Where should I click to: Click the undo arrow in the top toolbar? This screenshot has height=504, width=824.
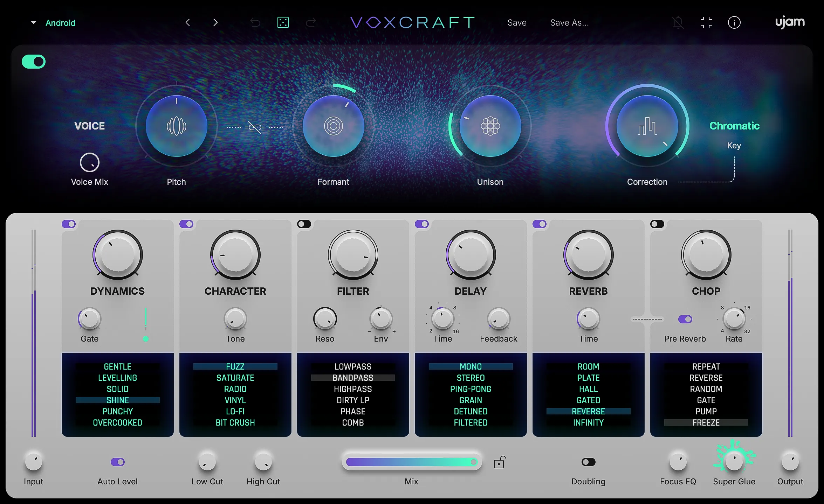point(255,22)
